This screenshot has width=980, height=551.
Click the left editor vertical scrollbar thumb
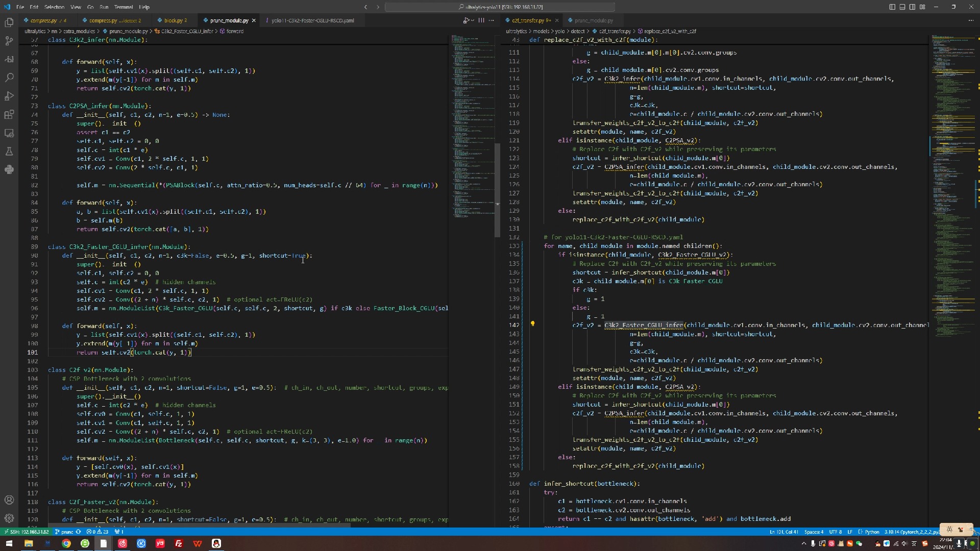[x=497, y=190]
